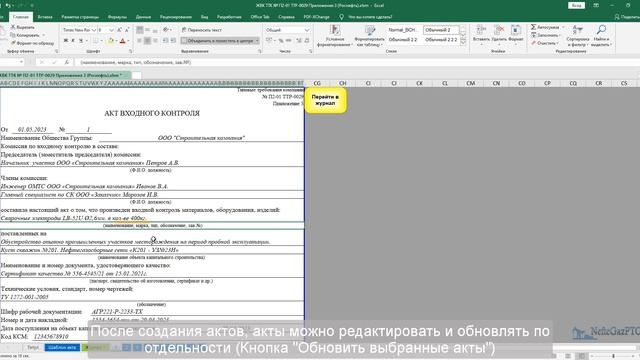Decrease font size with the small A
The width and height of the screenshot is (640, 360).
click(x=127, y=30)
